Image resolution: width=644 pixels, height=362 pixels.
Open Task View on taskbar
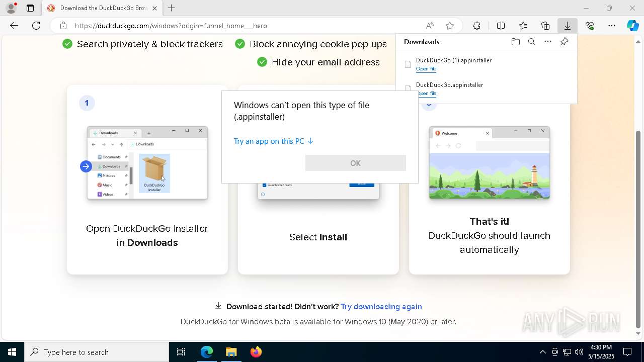[181, 352]
